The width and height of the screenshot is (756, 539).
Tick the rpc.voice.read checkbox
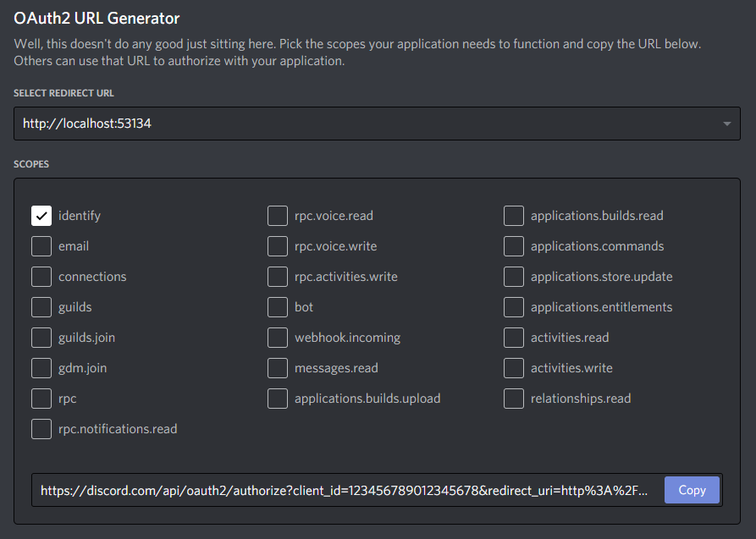click(278, 216)
